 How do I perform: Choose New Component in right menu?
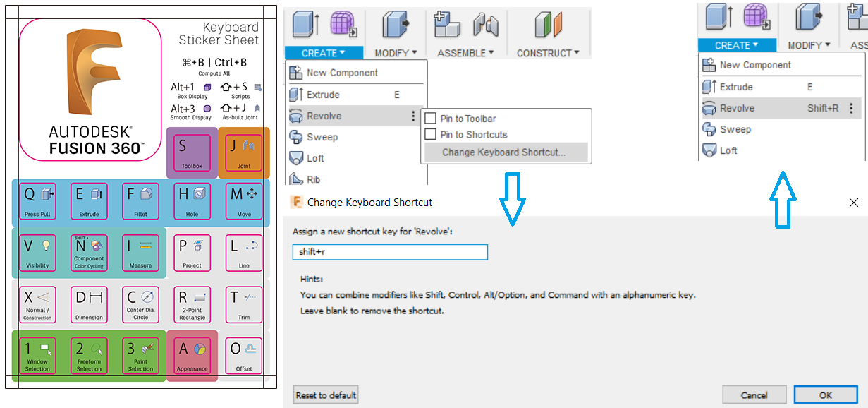pyautogui.click(x=781, y=65)
